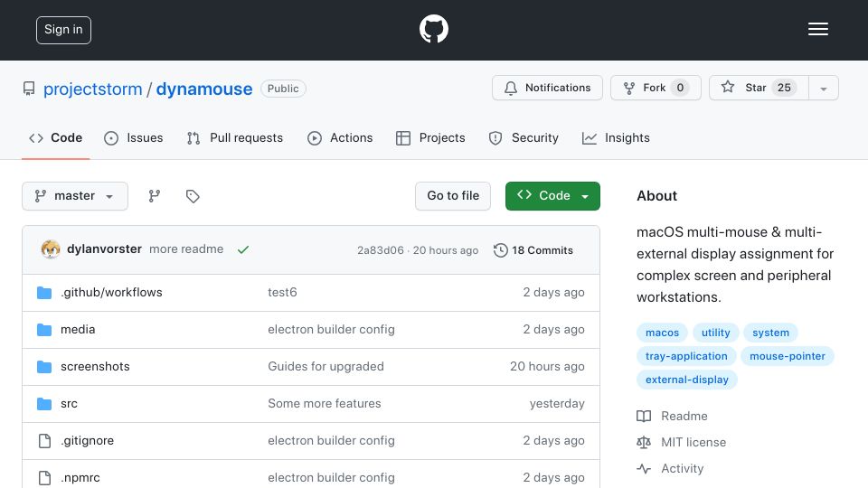Open the 2a83d06 commit hash

coord(381,250)
